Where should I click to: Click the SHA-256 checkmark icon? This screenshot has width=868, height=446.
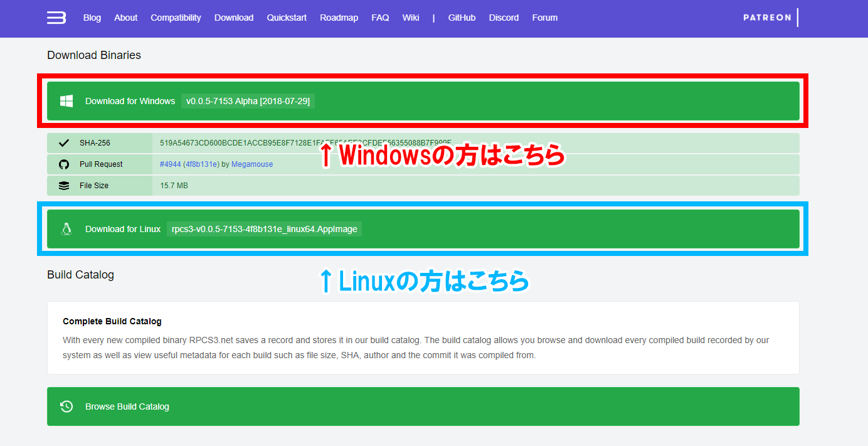[x=64, y=143]
